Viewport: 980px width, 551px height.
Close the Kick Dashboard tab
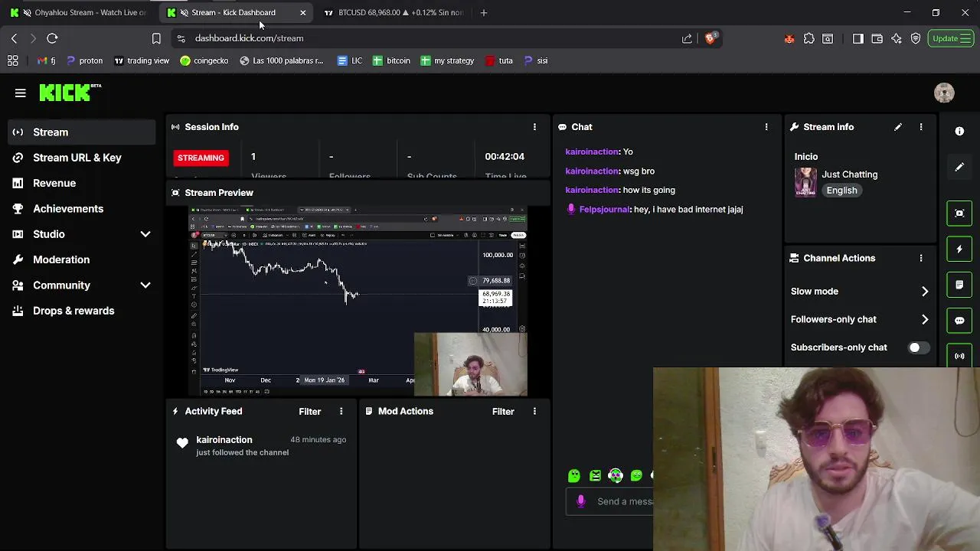click(303, 12)
